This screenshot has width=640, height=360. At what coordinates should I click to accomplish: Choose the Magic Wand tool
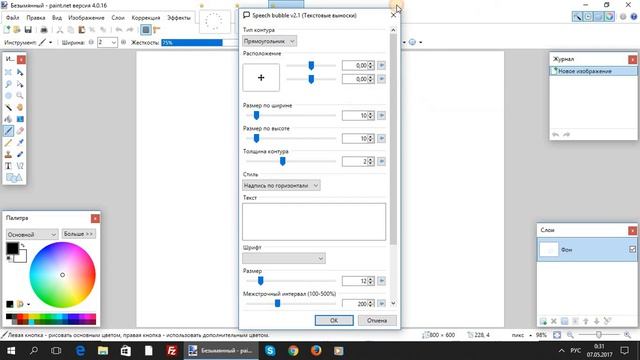(8, 108)
